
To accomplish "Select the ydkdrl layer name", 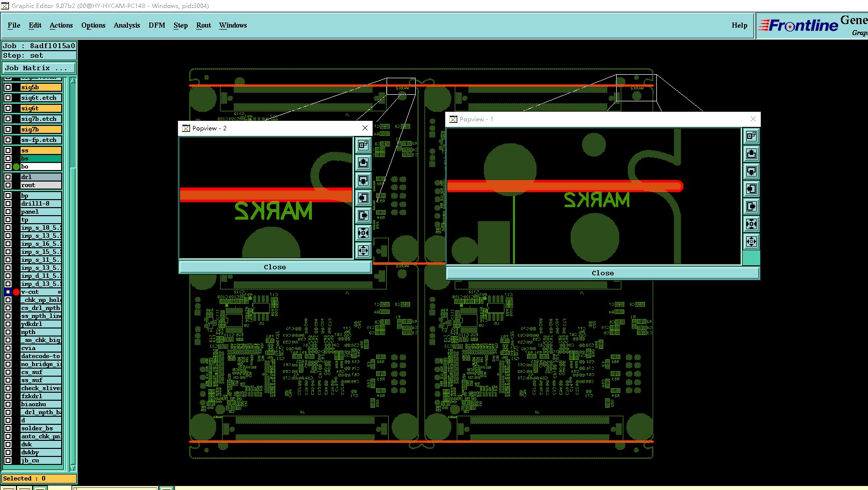I will (41, 324).
